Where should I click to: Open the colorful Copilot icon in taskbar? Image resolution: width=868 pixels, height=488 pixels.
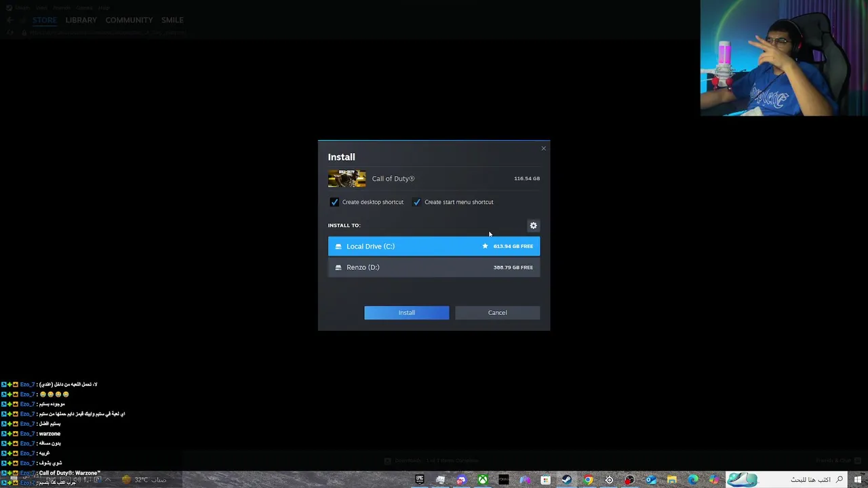[x=714, y=480]
